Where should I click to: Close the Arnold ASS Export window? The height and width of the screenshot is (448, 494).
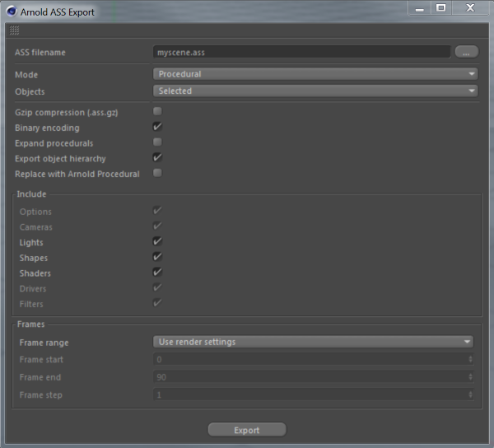pyautogui.click(x=470, y=8)
